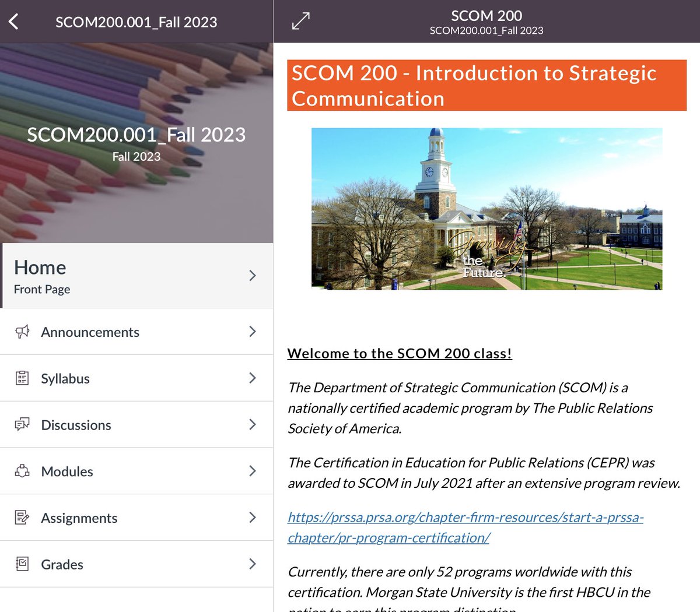Follow the prssa.prsa.org certification link
This screenshot has height=612, width=700.
pyautogui.click(x=466, y=527)
